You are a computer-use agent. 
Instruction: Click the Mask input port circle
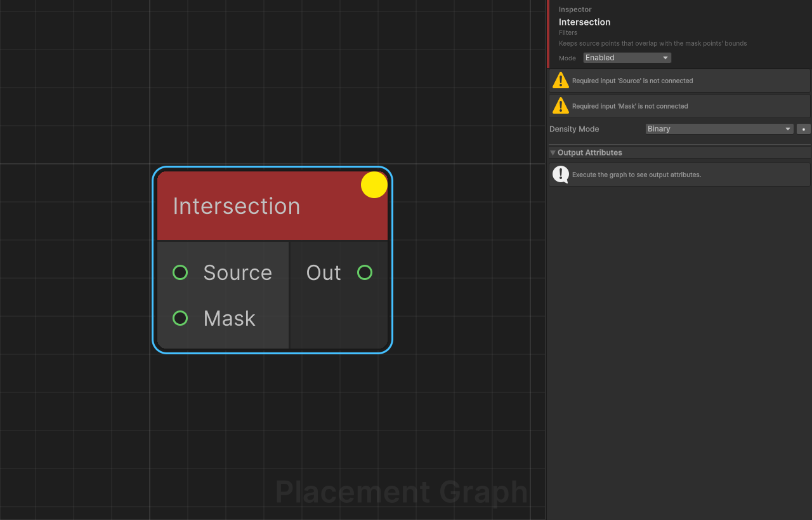[x=180, y=318]
